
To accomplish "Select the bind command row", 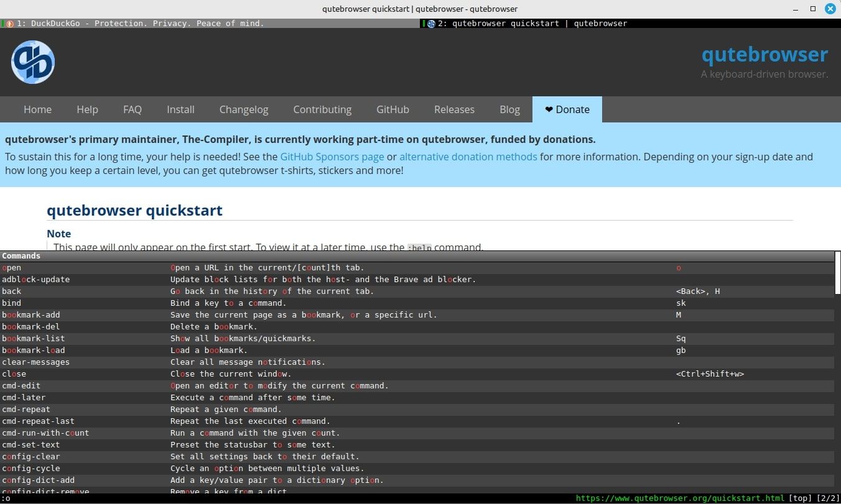I will (417, 303).
